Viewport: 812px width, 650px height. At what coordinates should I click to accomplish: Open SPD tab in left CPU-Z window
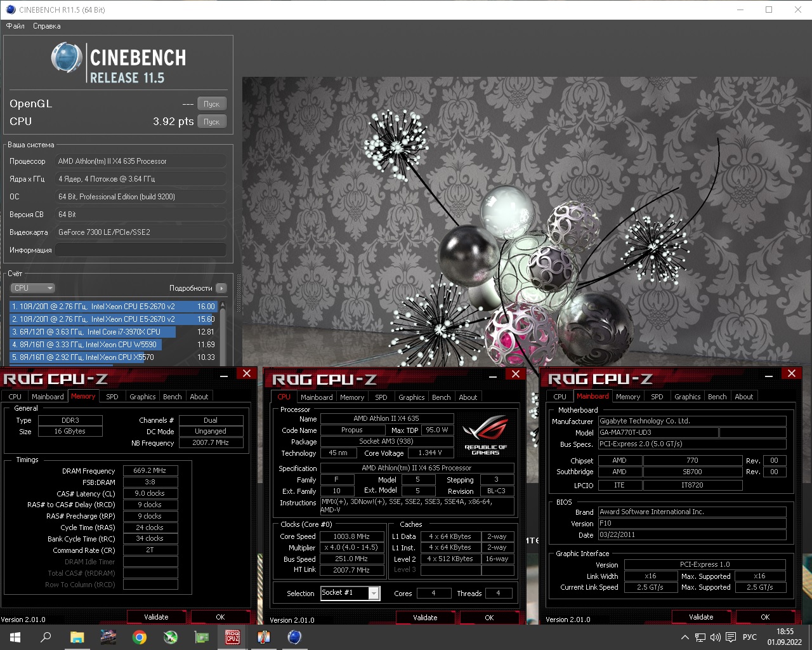(112, 397)
